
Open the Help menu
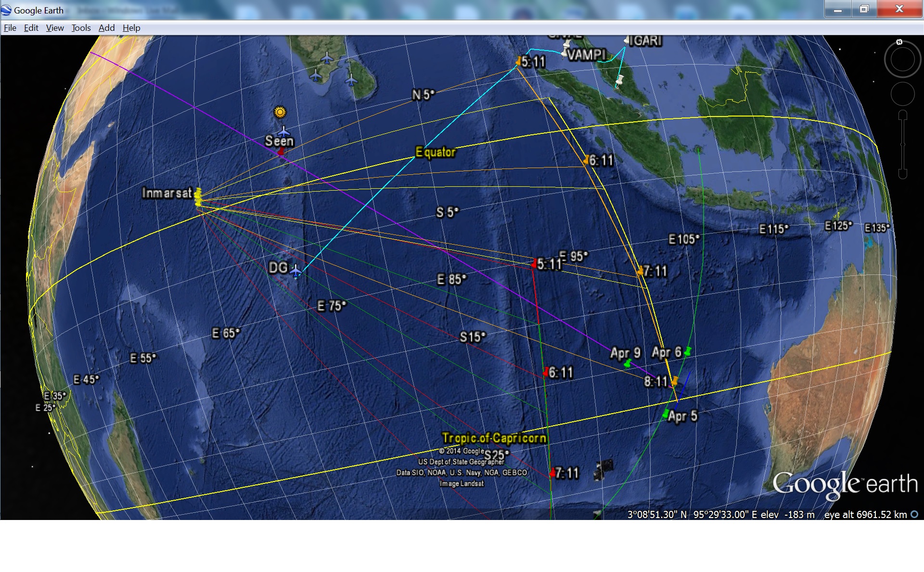[131, 28]
